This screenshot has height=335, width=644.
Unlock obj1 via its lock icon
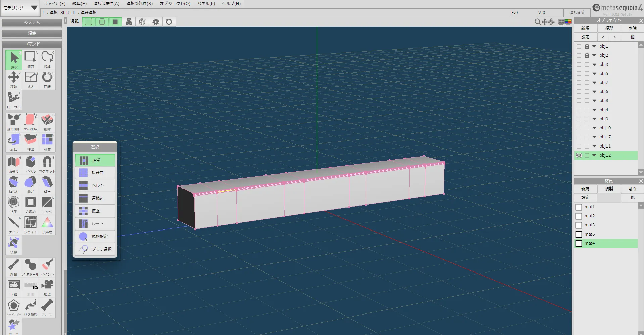[x=587, y=46]
